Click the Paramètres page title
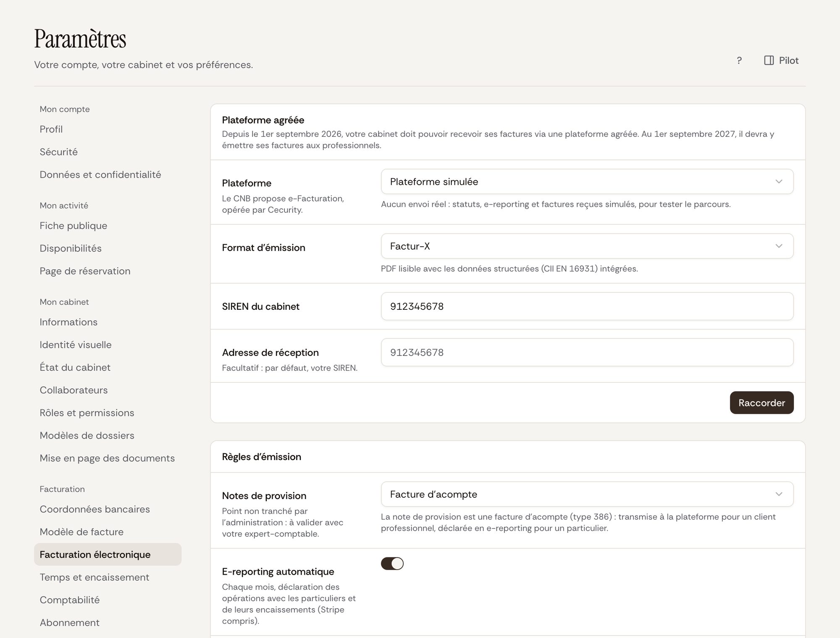 pos(80,39)
